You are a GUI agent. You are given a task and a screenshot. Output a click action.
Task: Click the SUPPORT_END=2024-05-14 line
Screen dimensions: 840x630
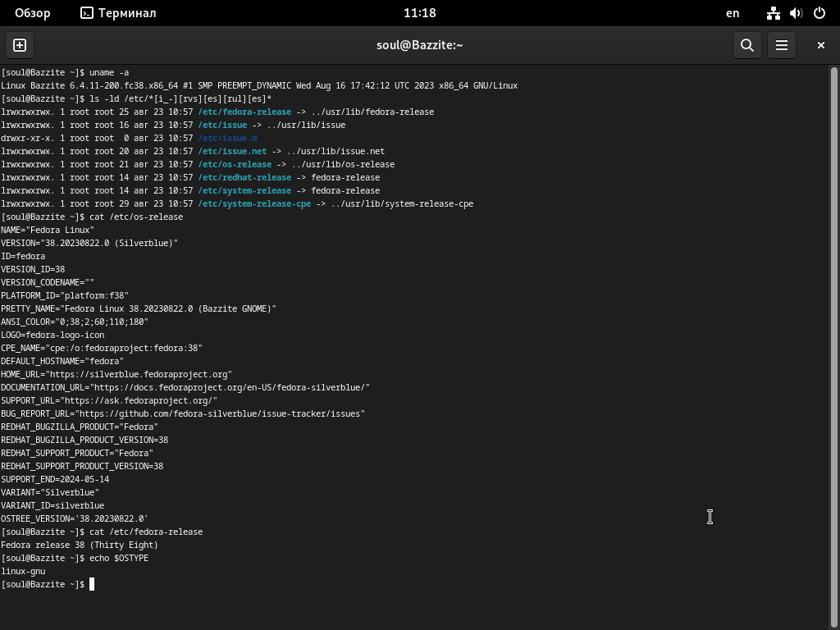(x=55, y=479)
